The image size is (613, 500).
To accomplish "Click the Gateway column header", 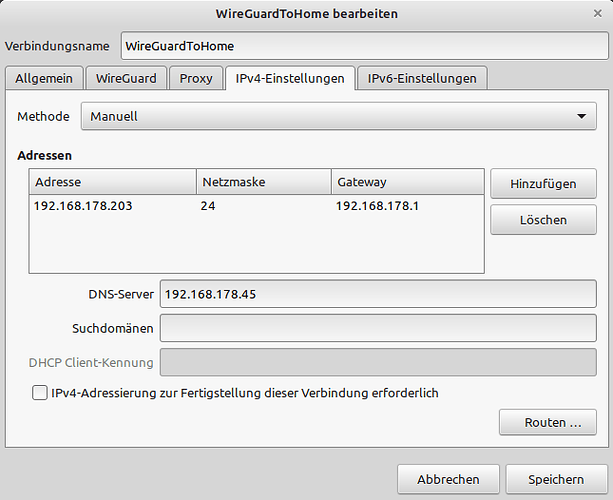I will pos(408,182).
